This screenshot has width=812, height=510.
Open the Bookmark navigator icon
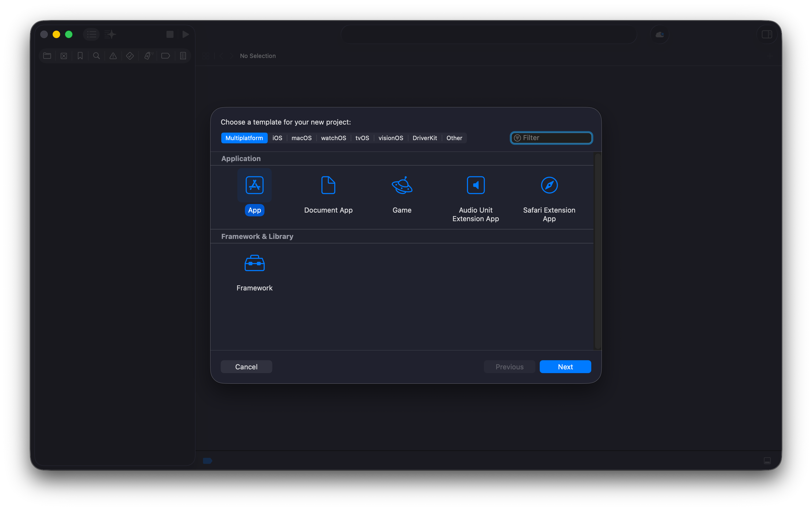80,56
